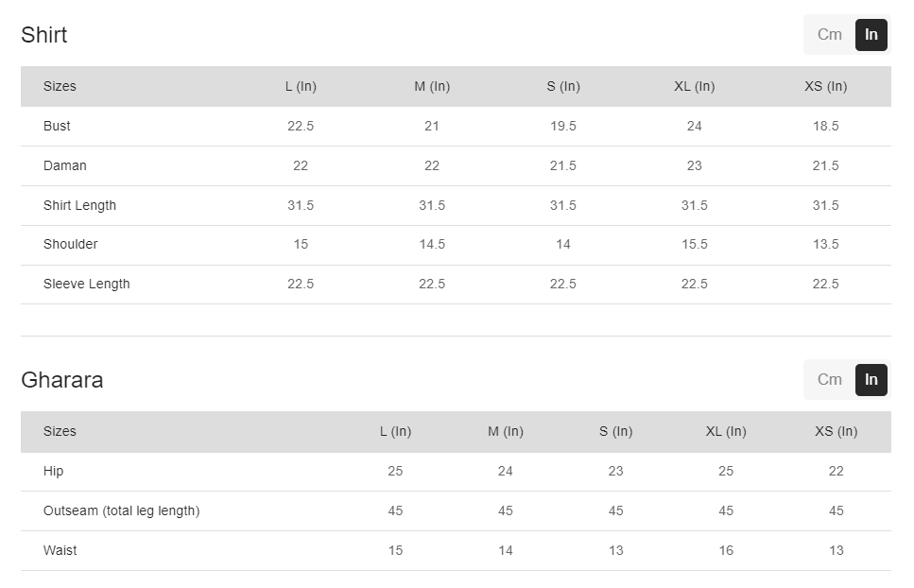Click the XL (In) column header in Gharara table

coord(726,431)
